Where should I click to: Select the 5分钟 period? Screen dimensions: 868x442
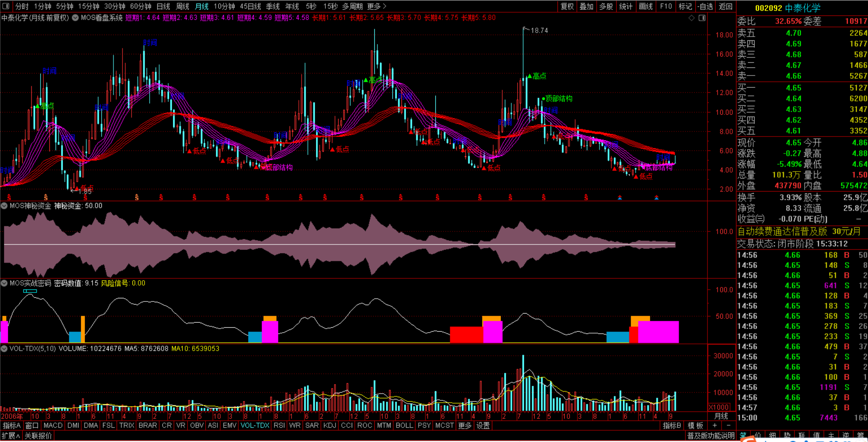pos(65,6)
